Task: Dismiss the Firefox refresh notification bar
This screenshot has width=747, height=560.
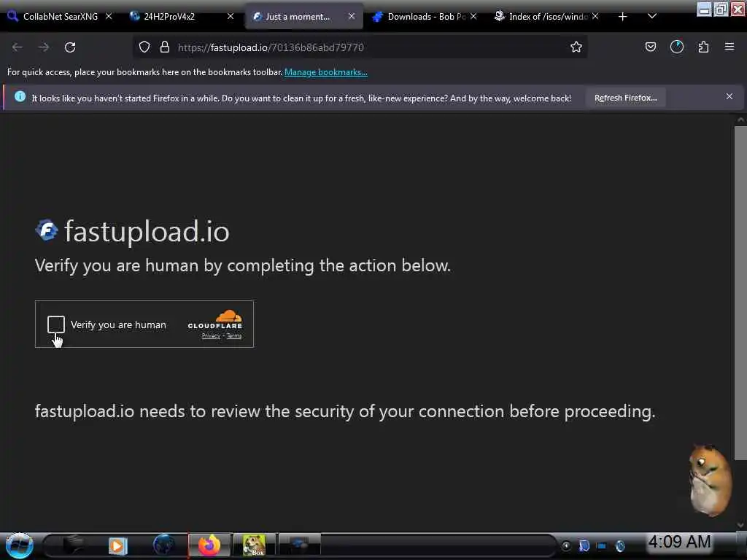Action: pyautogui.click(x=729, y=96)
